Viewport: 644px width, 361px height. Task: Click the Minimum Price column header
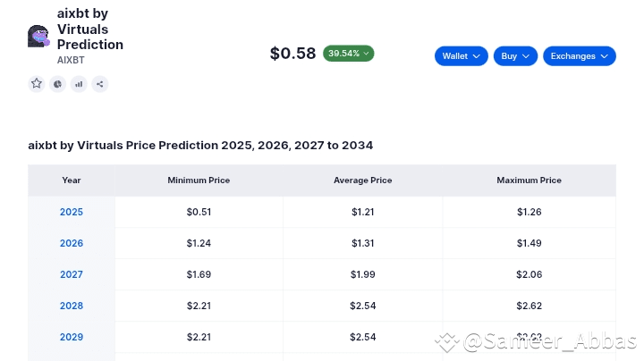(x=199, y=180)
